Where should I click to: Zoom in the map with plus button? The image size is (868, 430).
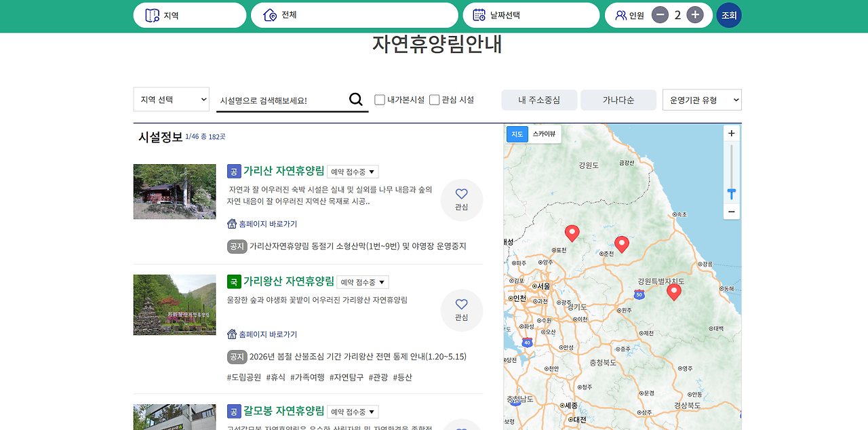click(x=731, y=134)
